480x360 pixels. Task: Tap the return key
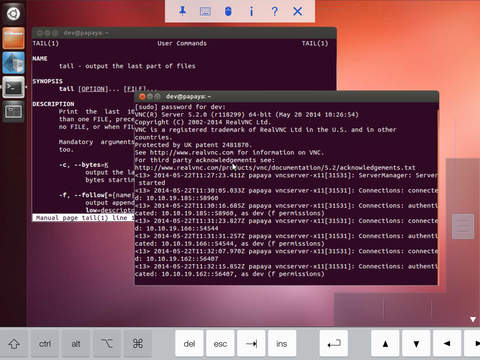334,344
